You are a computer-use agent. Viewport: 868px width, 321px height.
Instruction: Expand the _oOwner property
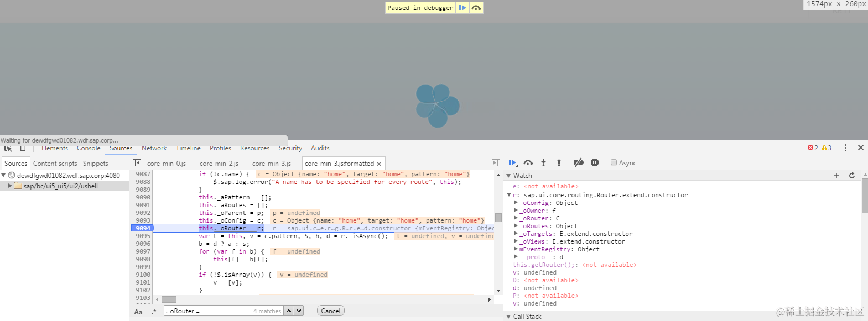click(x=516, y=211)
